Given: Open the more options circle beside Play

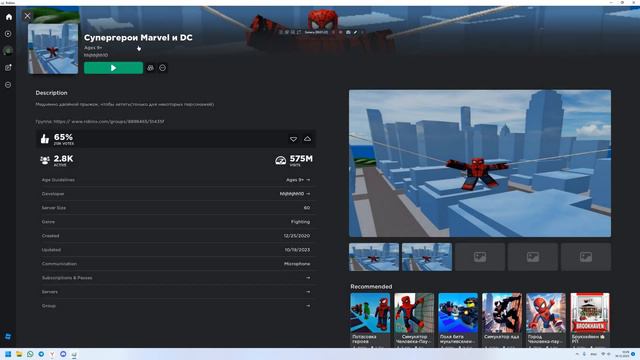Looking at the screenshot, I should 162,68.
